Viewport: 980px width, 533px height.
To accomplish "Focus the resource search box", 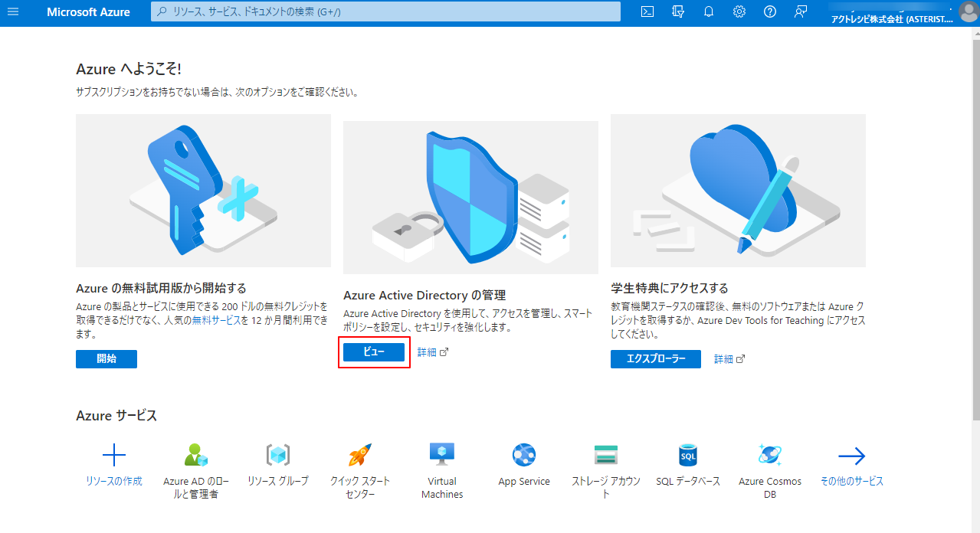I will coord(385,11).
